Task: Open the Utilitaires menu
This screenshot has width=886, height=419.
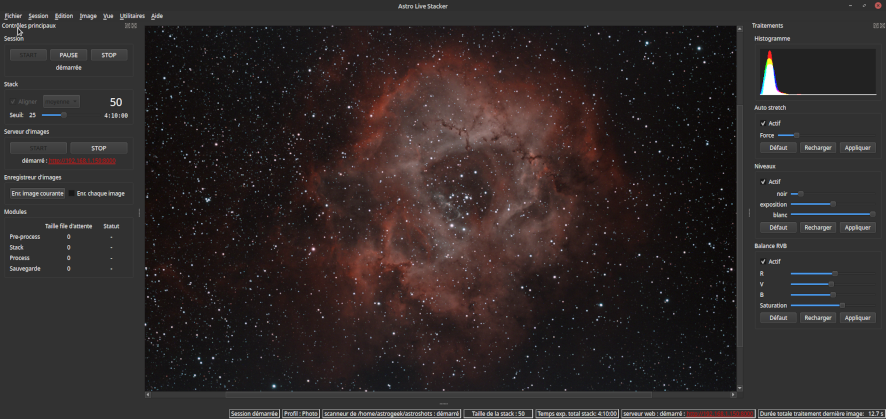Action: point(132,16)
